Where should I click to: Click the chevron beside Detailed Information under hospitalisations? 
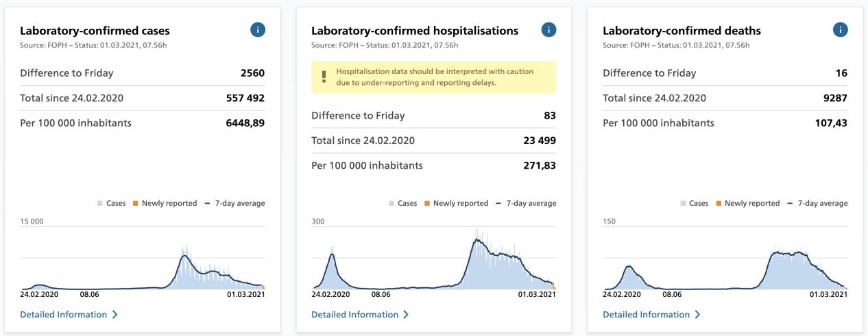point(406,315)
